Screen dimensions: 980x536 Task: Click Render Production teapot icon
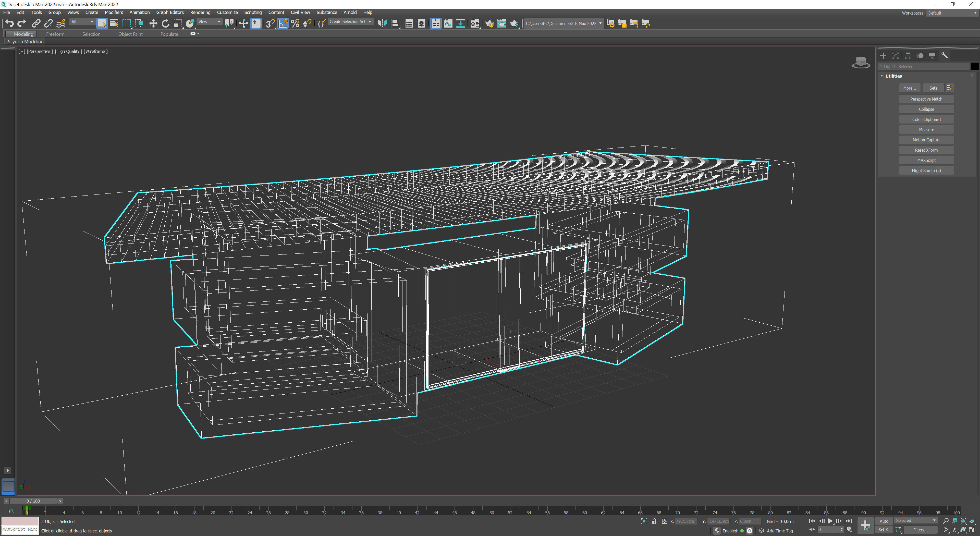(x=514, y=23)
